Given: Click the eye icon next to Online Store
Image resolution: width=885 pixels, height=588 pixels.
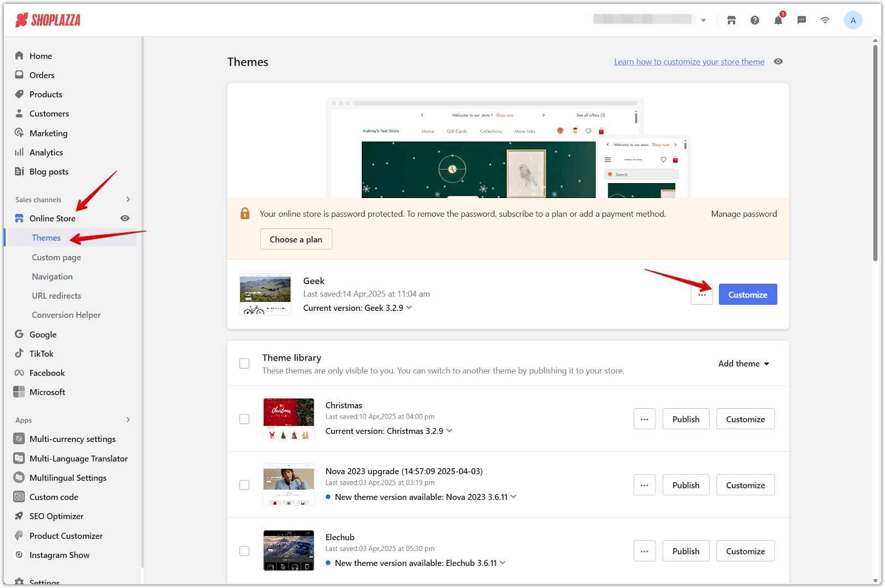Looking at the screenshot, I should tap(125, 218).
